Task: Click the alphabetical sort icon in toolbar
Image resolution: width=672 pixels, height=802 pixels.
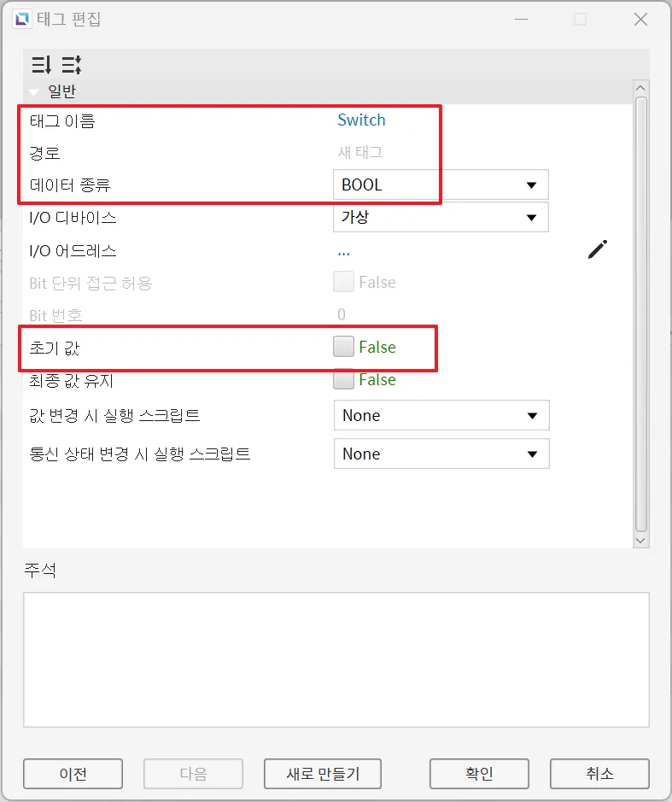Action: 71,65
